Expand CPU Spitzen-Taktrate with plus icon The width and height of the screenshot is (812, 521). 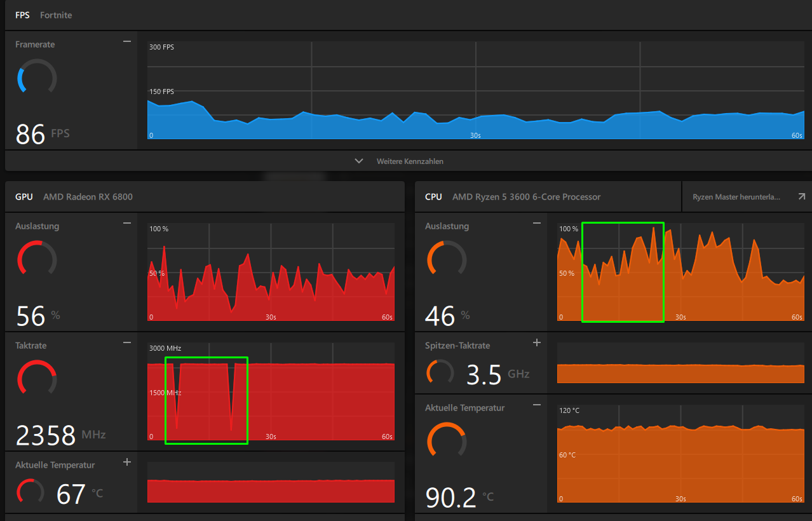click(x=537, y=342)
